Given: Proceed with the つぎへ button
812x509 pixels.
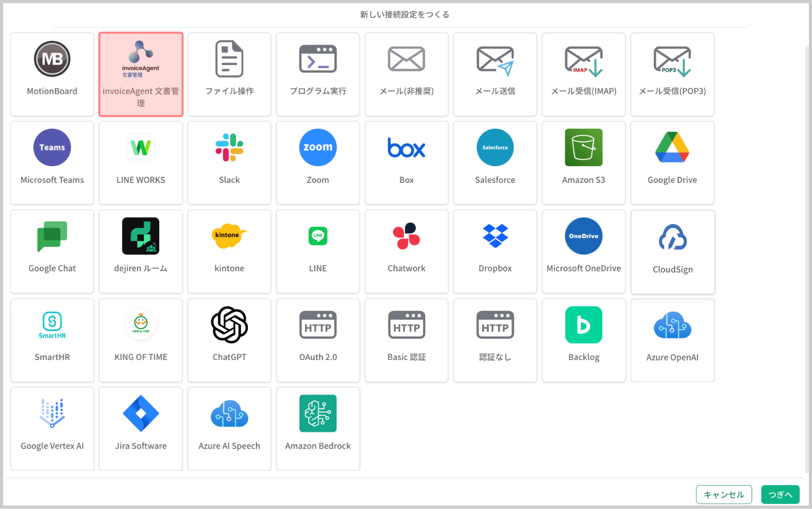Looking at the screenshot, I should click(x=780, y=494).
